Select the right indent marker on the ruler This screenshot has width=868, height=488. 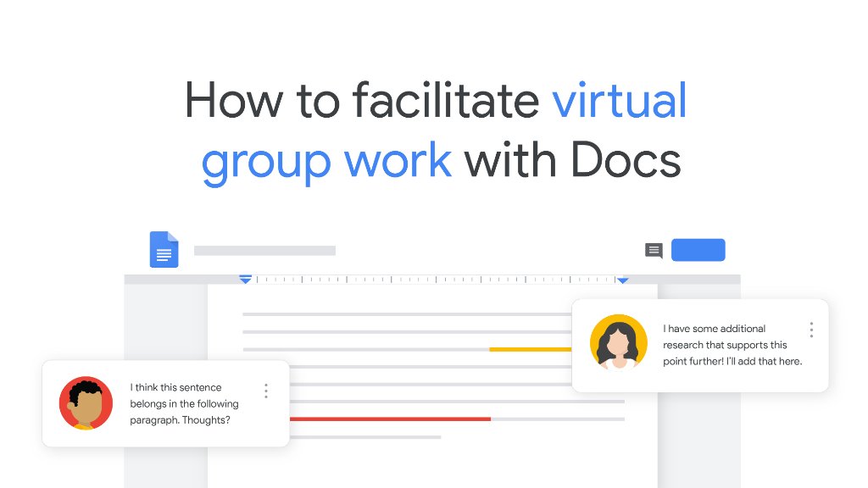click(x=623, y=280)
